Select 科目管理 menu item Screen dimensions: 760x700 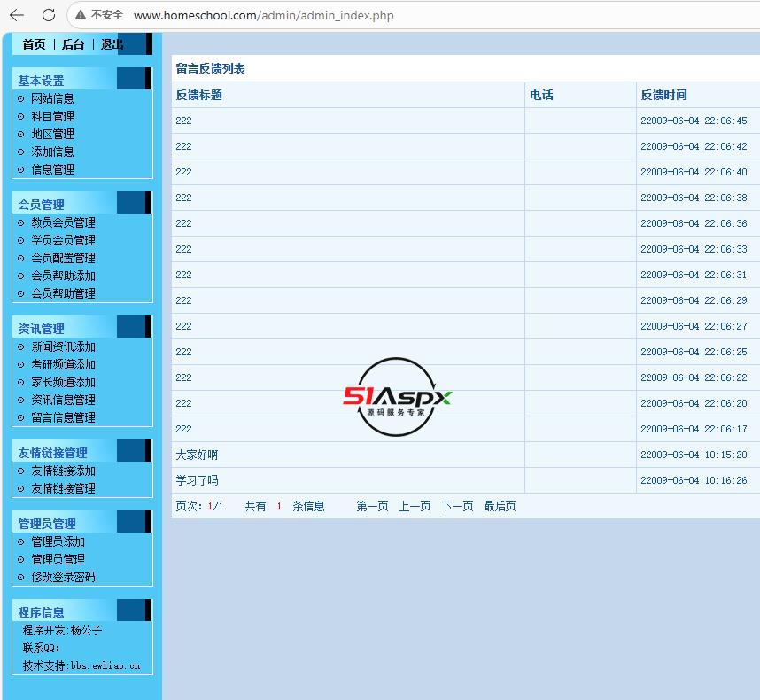coord(52,116)
